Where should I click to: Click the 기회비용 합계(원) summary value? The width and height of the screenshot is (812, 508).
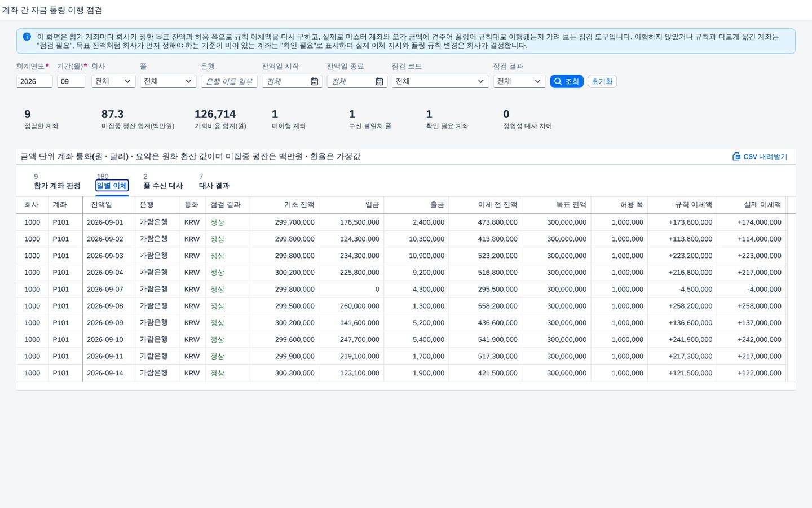(x=215, y=114)
